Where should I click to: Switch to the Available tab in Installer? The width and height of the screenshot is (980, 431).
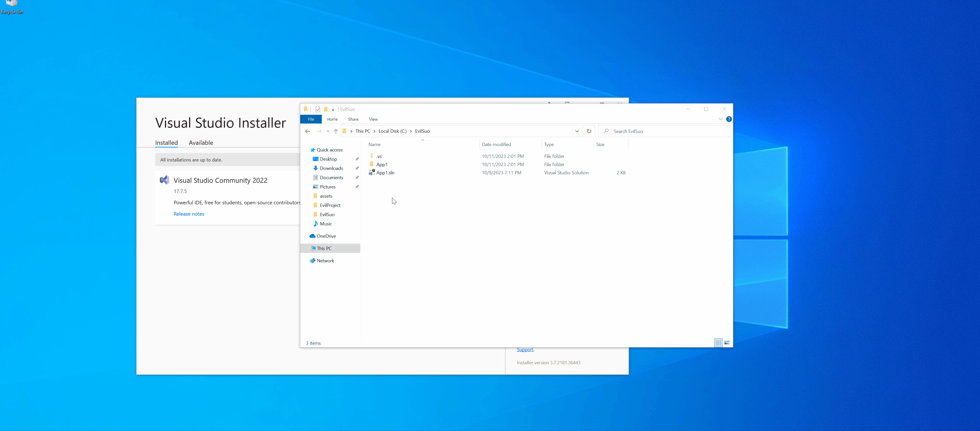(200, 143)
